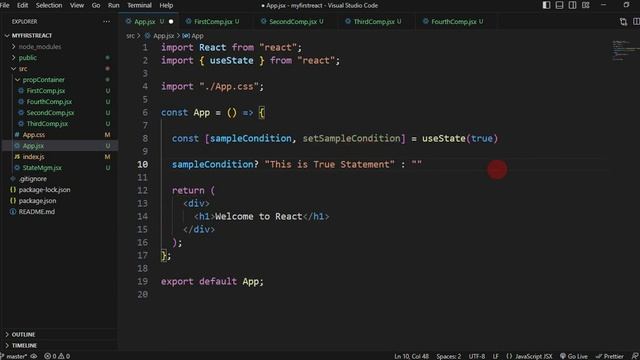Click the Go Live server button
This screenshot has height=360, width=640.
click(x=573, y=356)
